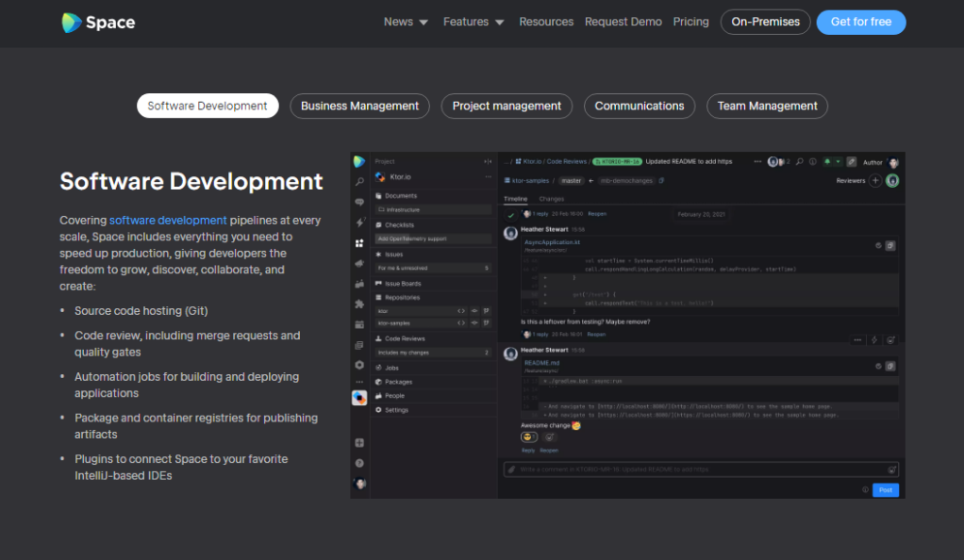This screenshot has height=560, width=964.
Task: Select the Timeline tab in the code review
Action: point(516,199)
